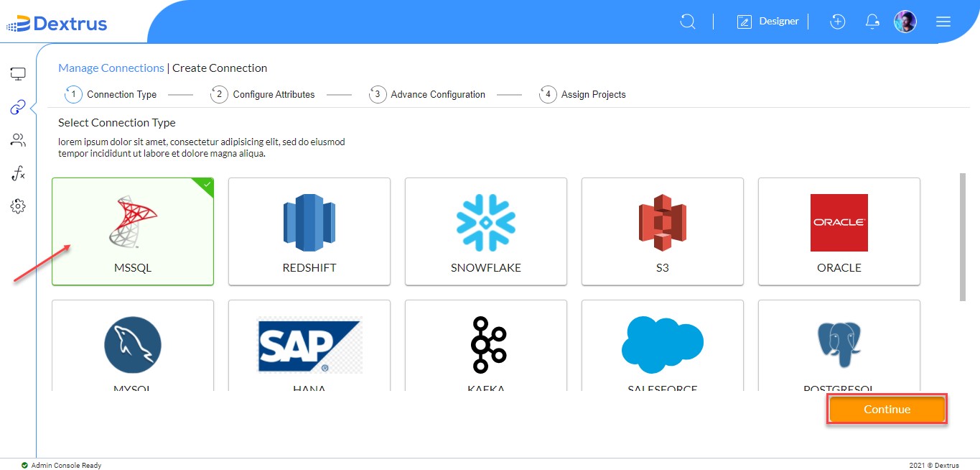Image resolution: width=980 pixels, height=470 pixels.
Task: Choose the ORACLE connection card
Action: point(839,231)
